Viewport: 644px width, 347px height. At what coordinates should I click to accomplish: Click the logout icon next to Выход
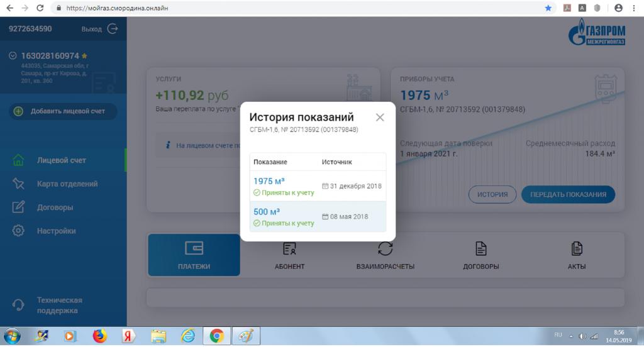pos(113,29)
